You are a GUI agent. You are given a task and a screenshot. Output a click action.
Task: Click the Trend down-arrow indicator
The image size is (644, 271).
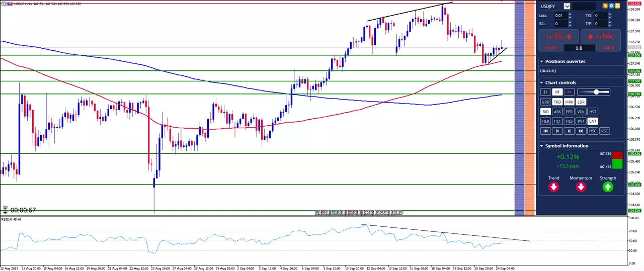(553, 187)
